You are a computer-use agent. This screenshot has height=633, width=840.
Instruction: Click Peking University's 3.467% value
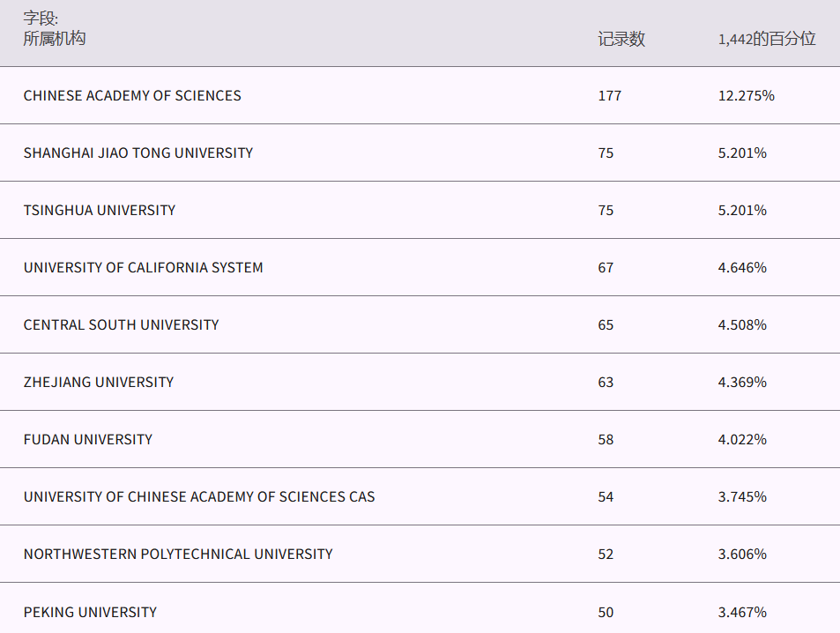pyautogui.click(x=742, y=612)
